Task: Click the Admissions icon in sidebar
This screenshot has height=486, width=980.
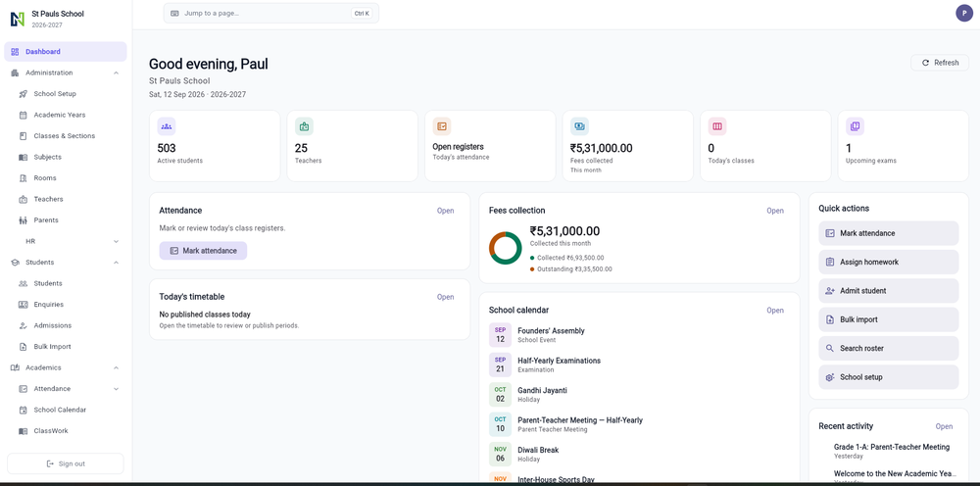Action: 24,325
